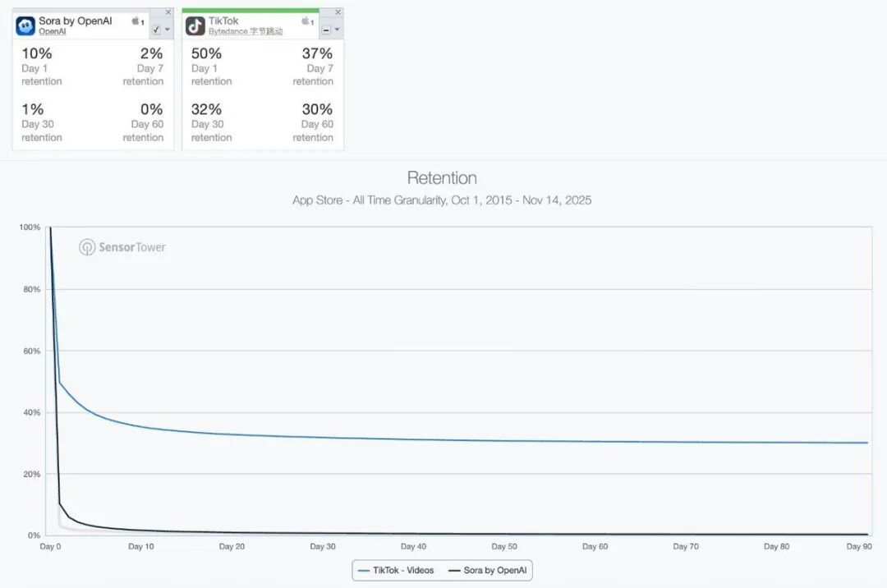Click the Apple platform icon on TikTok card
The image size is (887, 588).
click(x=303, y=21)
